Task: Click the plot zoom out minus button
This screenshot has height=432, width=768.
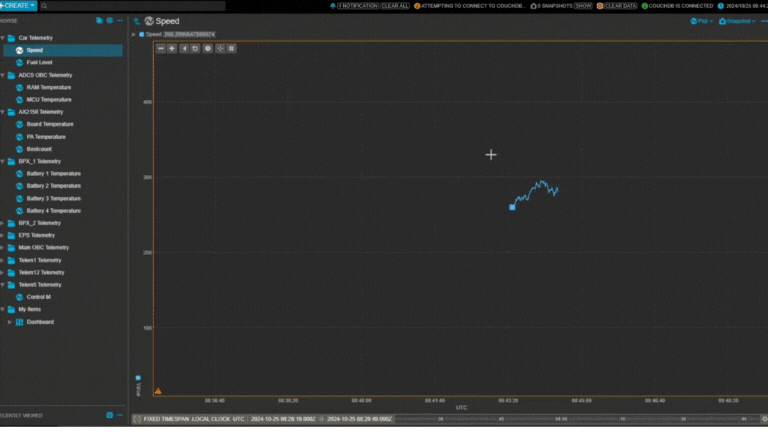Action: 161,48
